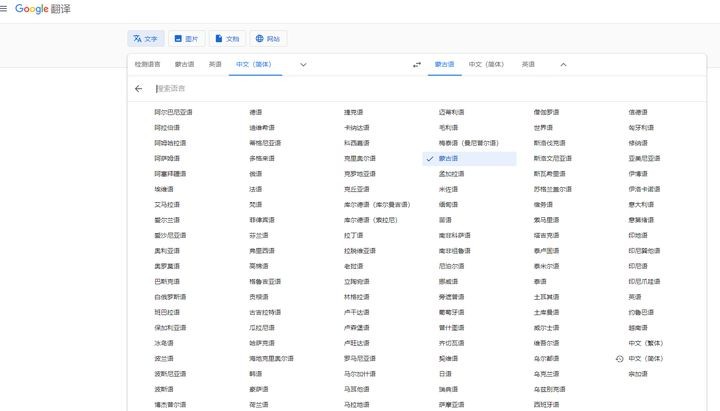Choose 中文（简体） in the target language tabs
This screenshot has width=720, height=411.
click(486, 64)
